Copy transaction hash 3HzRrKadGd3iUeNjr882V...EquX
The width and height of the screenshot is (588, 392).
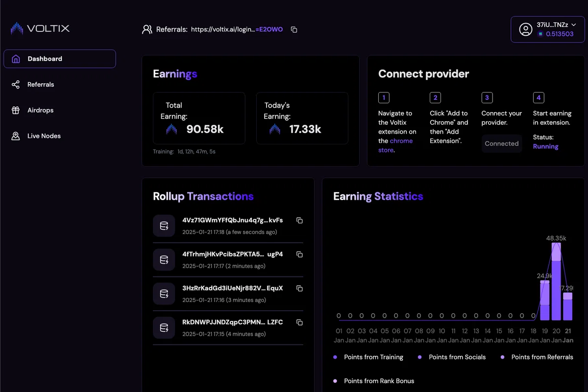(299, 289)
